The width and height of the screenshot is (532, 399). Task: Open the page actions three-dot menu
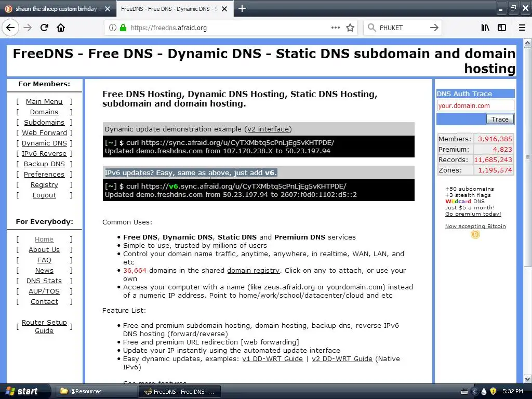coord(335,28)
